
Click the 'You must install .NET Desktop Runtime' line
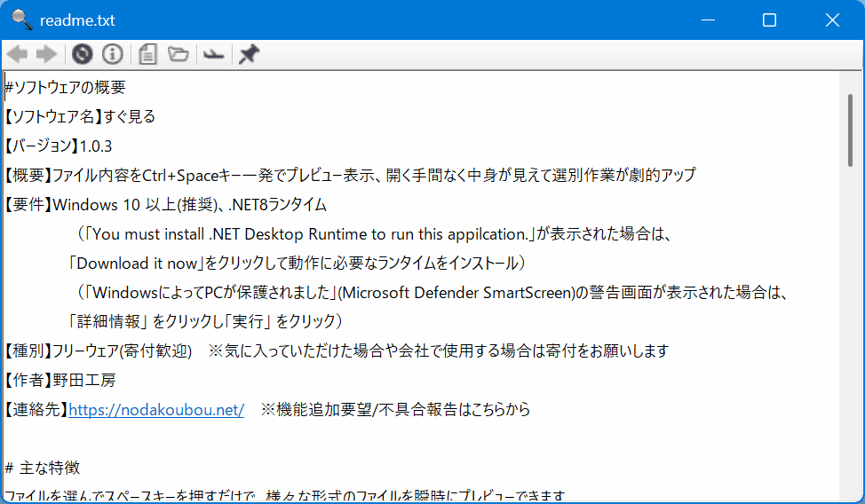[374, 233]
